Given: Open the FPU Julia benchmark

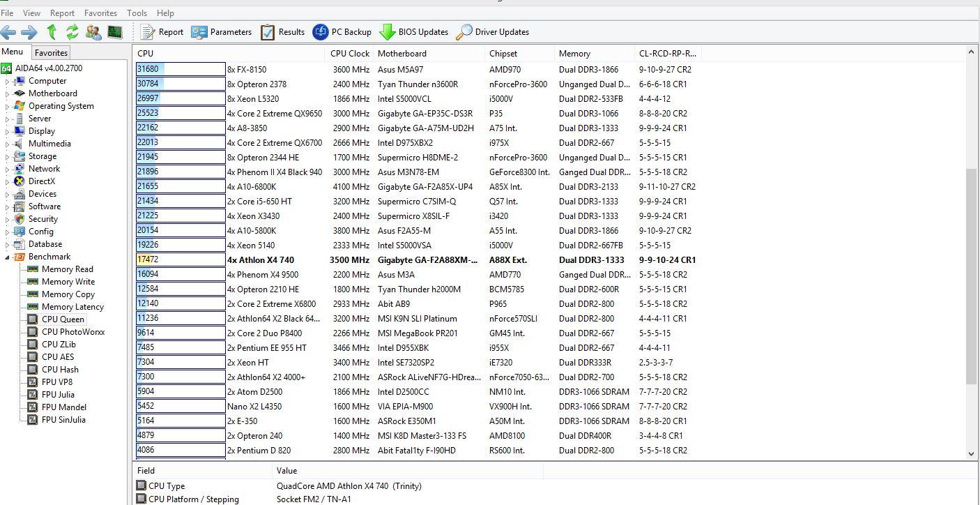Looking at the screenshot, I should coord(51,395).
